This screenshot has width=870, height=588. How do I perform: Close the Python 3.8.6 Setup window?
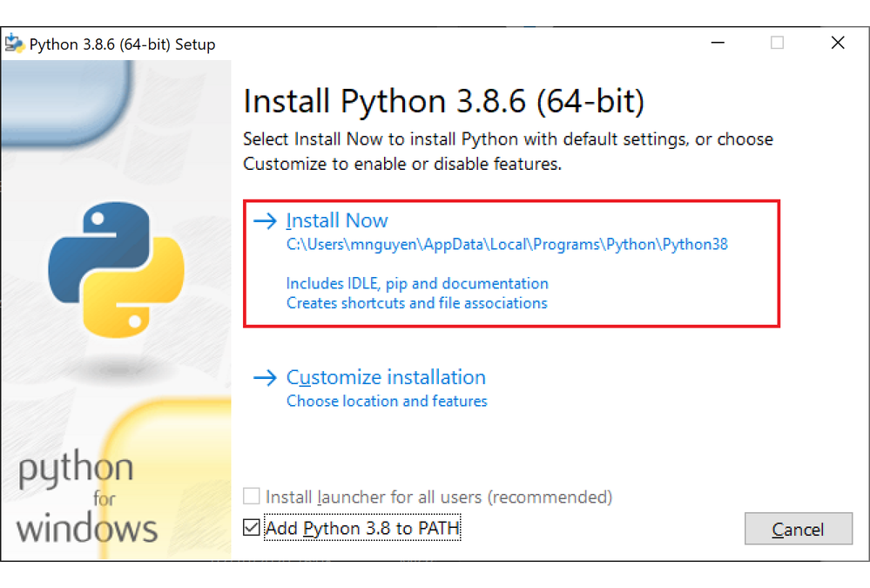coord(837,44)
